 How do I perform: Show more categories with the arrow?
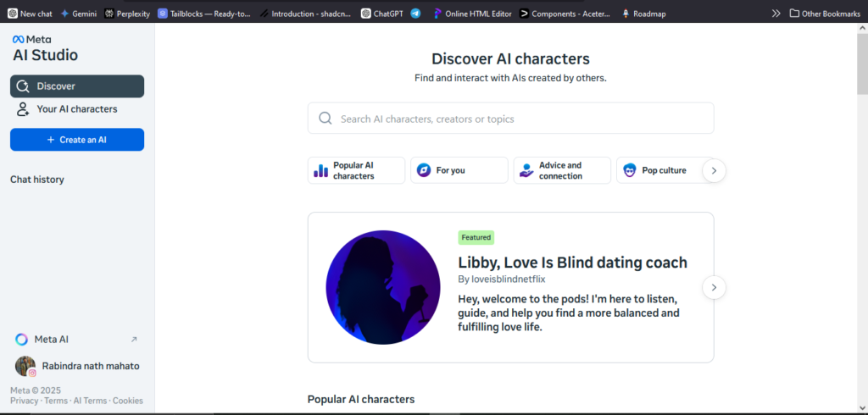(x=714, y=170)
